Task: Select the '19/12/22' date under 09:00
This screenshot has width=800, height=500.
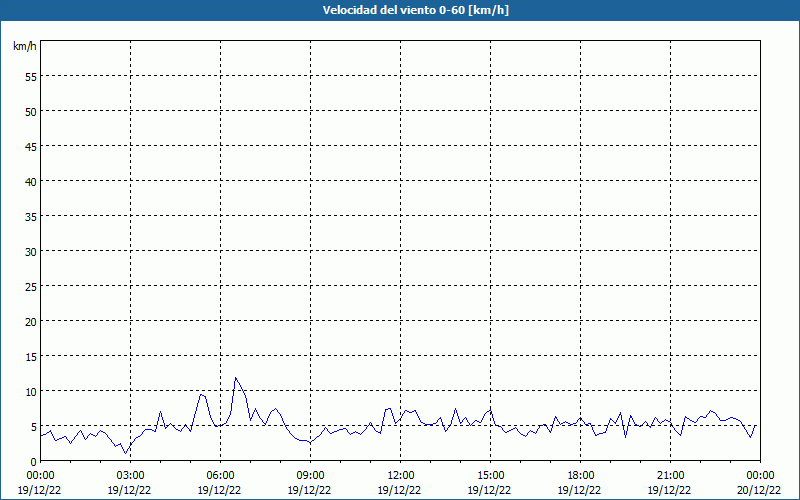Action: [309, 490]
